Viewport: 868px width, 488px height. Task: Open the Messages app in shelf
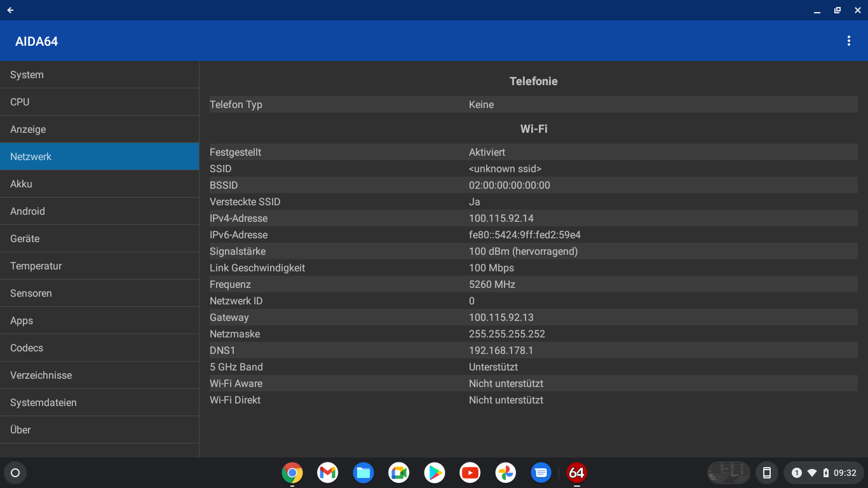[x=541, y=473]
